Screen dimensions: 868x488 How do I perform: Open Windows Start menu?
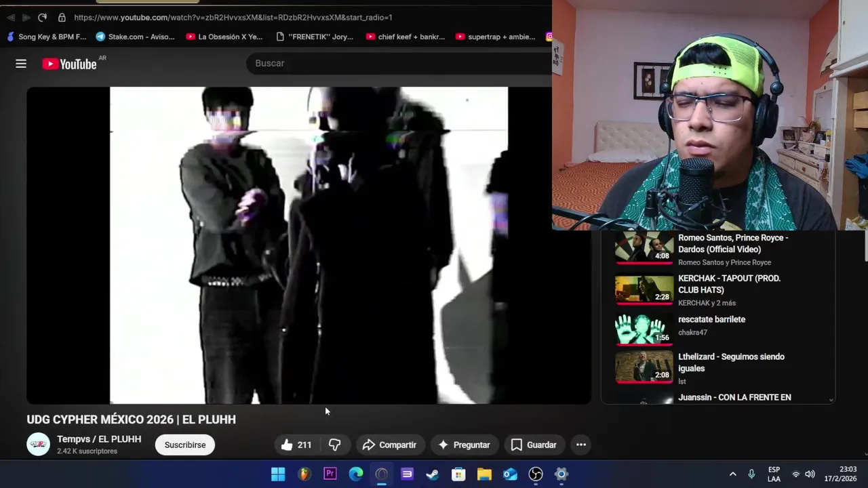click(278, 474)
